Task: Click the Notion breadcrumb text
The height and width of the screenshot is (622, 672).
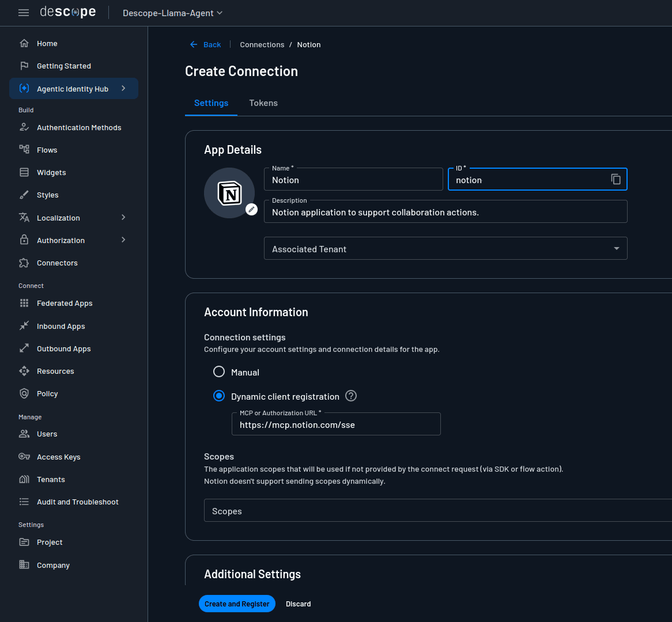Action: click(x=308, y=44)
